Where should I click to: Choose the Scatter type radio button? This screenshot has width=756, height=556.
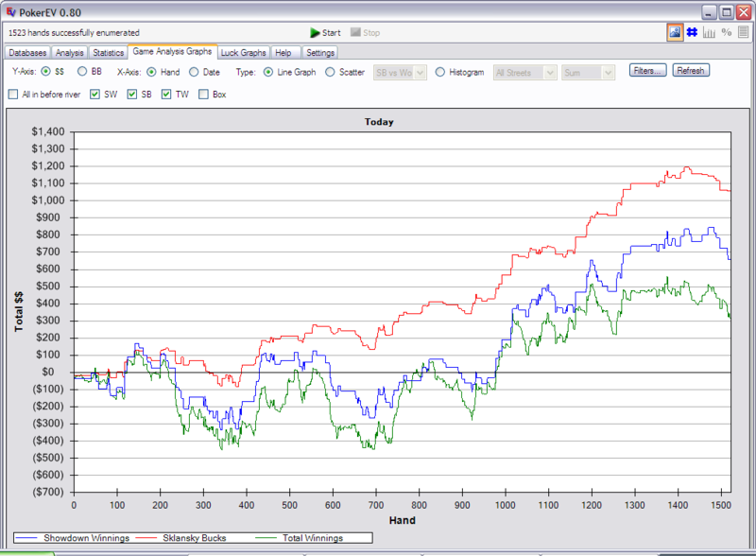tap(330, 72)
